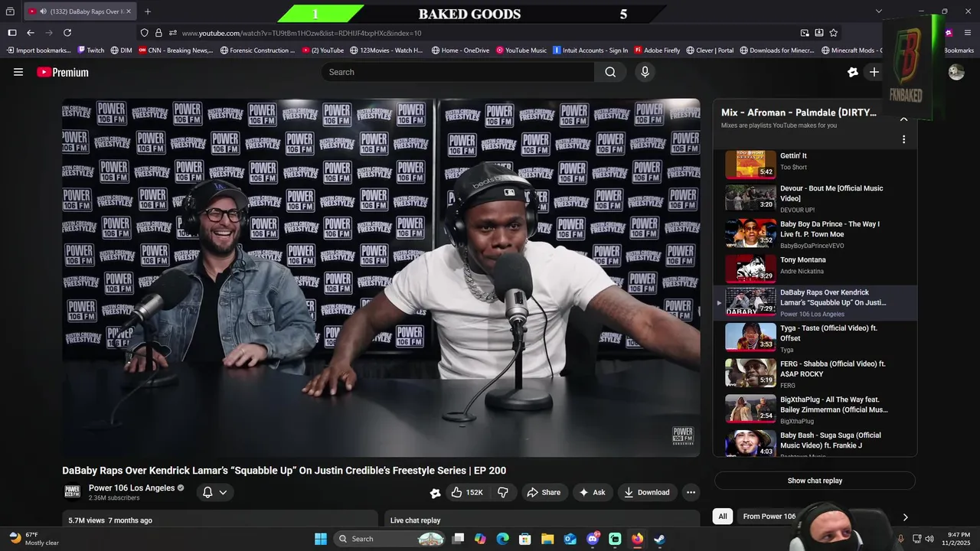980x551 pixels.
Task: Open the 123Movies bookmark
Action: pyautogui.click(x=387, y=51)
